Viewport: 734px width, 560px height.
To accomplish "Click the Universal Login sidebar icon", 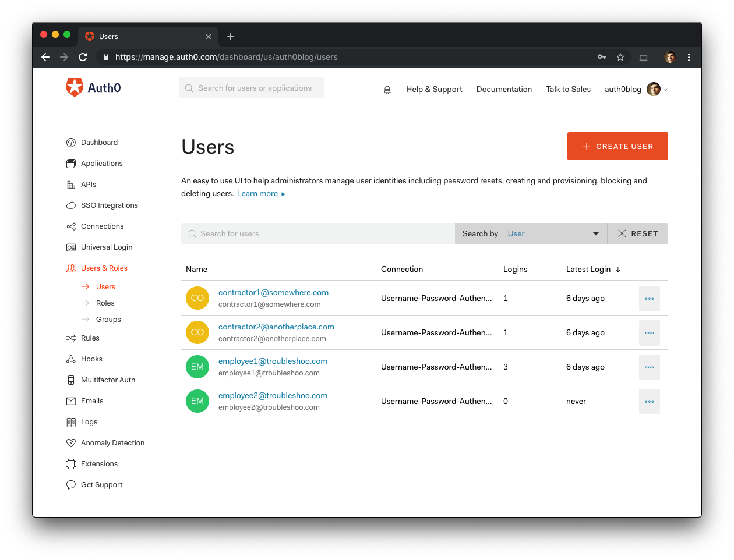I will 71,247.
